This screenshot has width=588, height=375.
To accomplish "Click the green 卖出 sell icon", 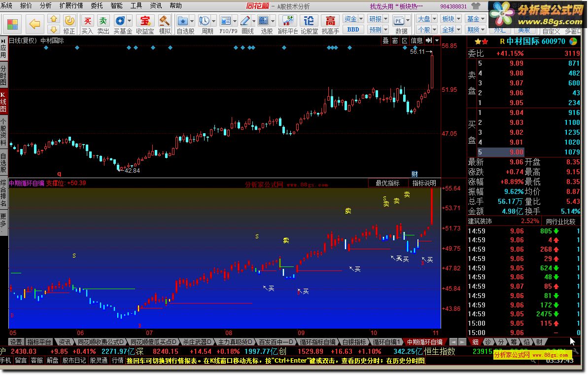I will 103,21.
